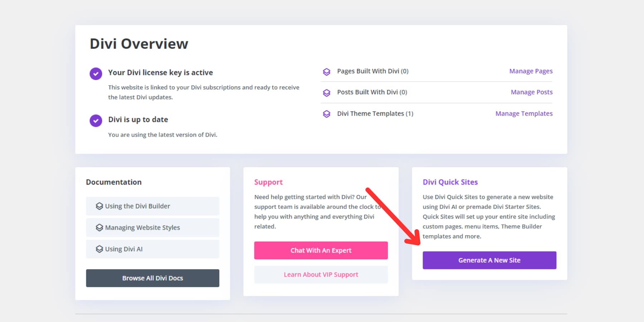
Task: Open the Manage Pages link
Action: [x=531, y=71]
